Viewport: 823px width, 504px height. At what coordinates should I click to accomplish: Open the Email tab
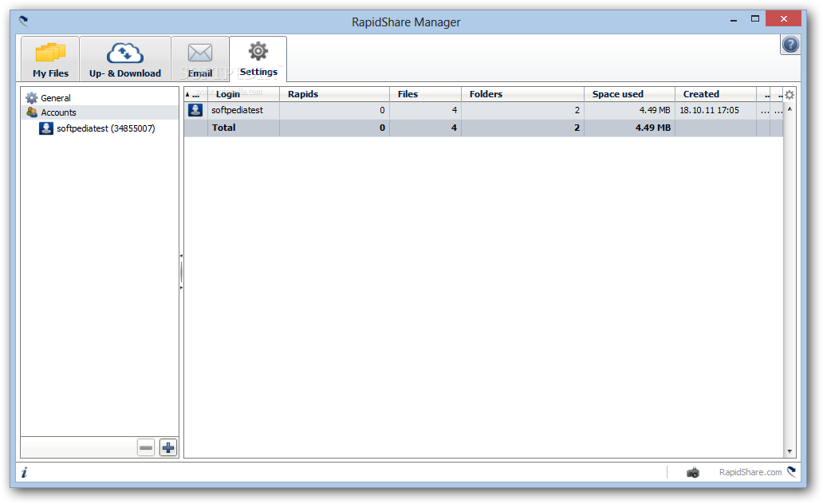click(200, 59)
